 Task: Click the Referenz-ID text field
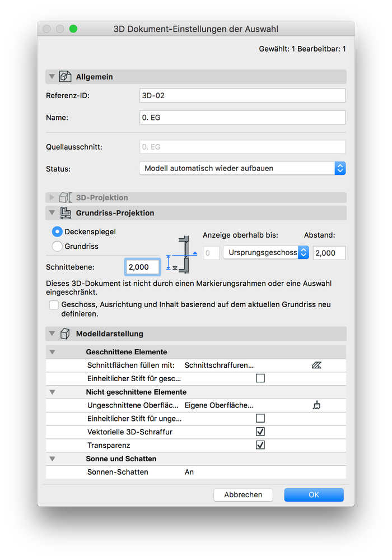coord(242,95)
